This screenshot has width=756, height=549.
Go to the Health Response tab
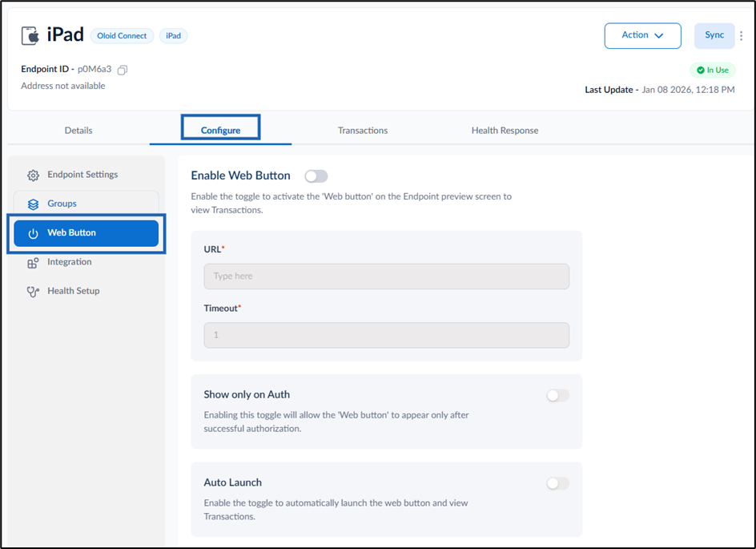click(x=505, y=131)
